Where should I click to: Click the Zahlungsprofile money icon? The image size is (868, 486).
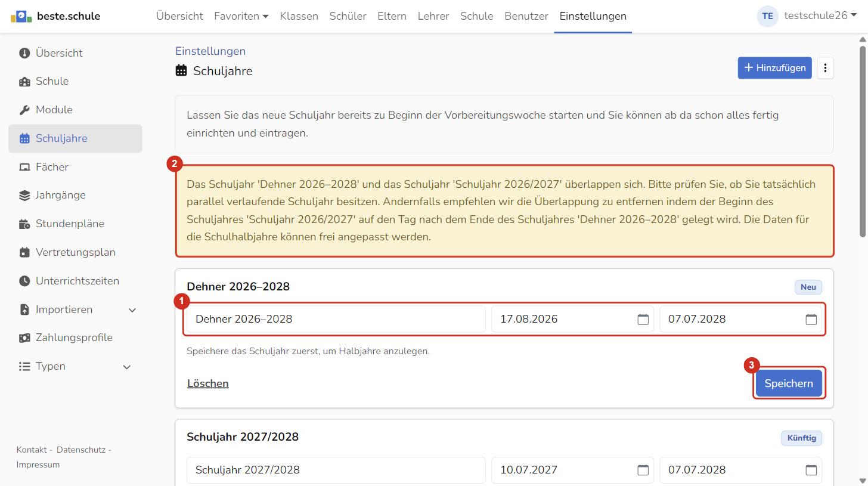[24, 338]
